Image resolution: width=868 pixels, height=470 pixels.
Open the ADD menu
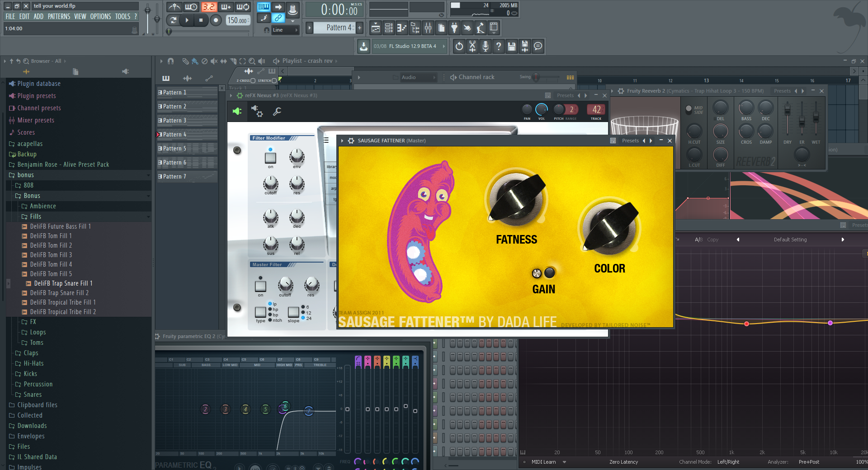point(38,17)
